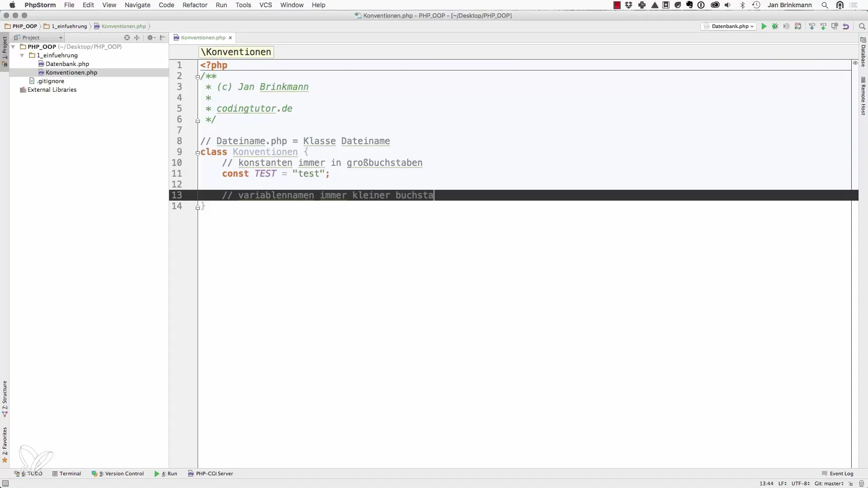
Task: Open the Datenbank.php run configuration dropdown
Action: (x=729, y=26)
